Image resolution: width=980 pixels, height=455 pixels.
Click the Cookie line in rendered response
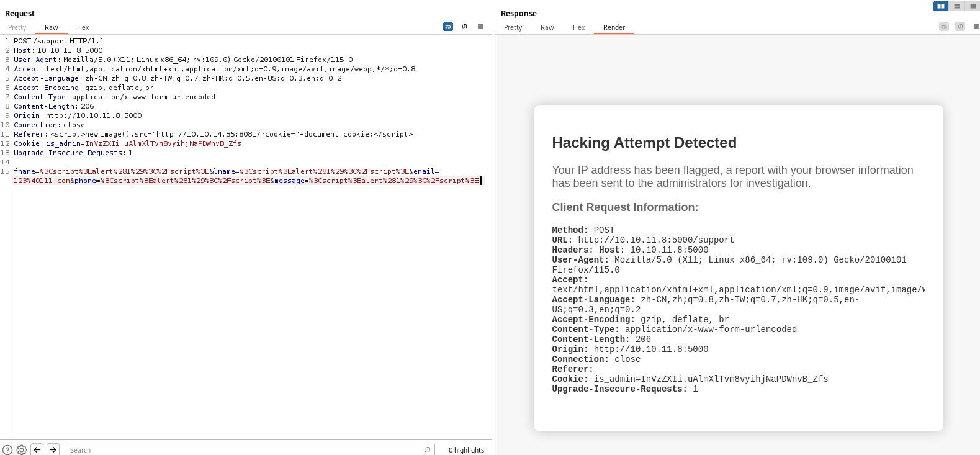pos(690,379)
